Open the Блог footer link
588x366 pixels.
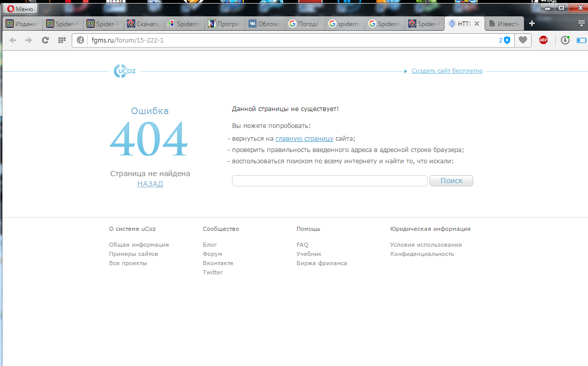pyautogui.click(x=209, y=245)
